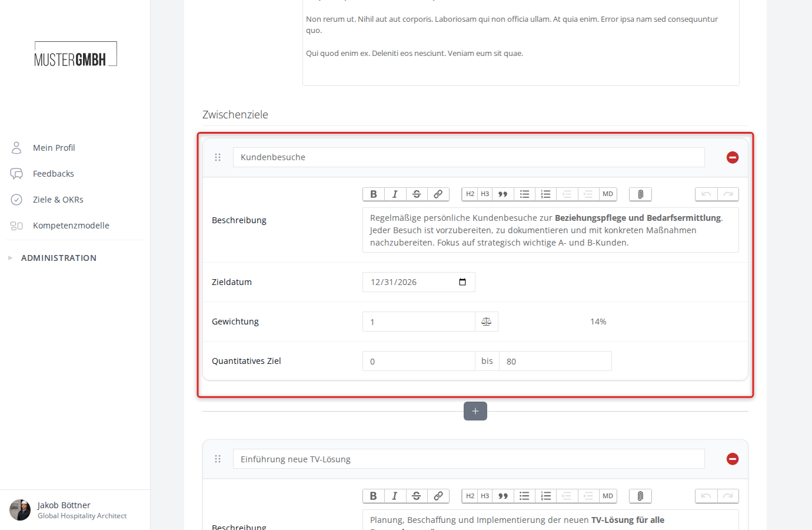Open Jakob Böttner's profile avatar
Viewport: 812px width, 530px height.
[20, 510]
